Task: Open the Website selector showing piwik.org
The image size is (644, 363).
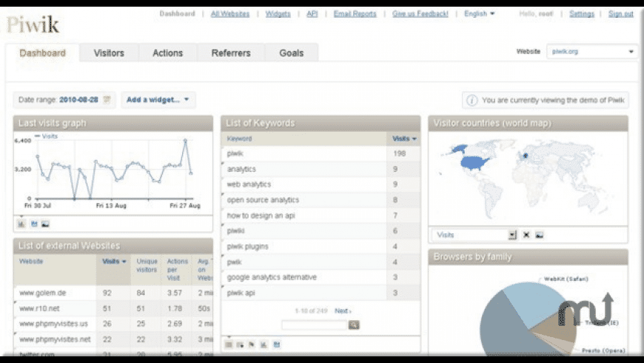Action: [592, 51]
